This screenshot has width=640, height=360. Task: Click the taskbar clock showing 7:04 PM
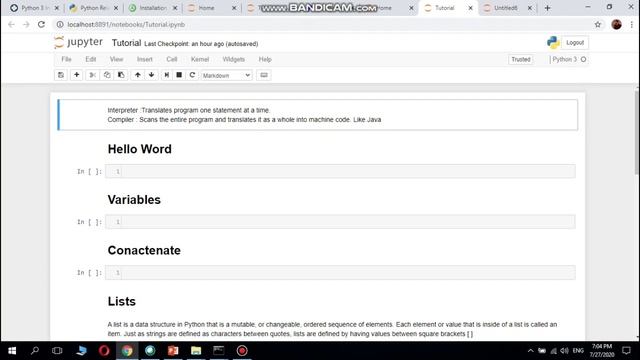[x=602, y=351]
